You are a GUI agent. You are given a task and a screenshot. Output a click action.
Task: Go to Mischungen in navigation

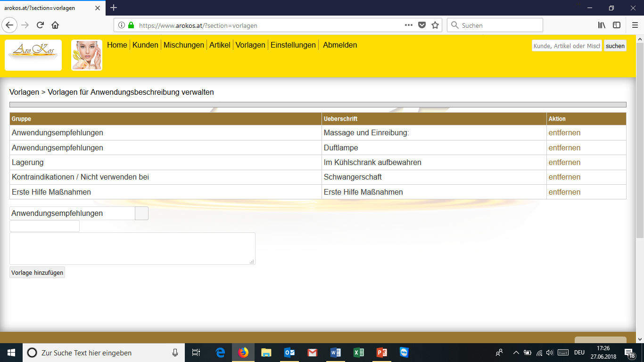184,45
